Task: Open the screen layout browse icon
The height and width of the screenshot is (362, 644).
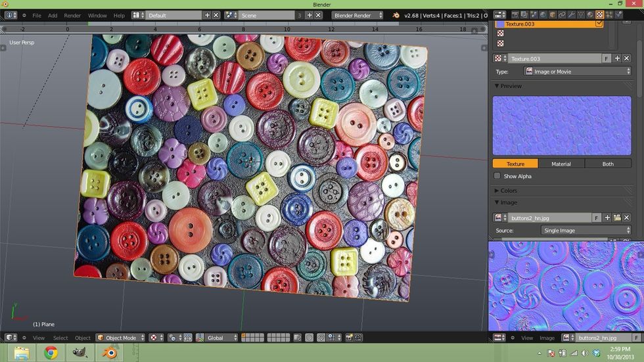Action: click(138, 15)
